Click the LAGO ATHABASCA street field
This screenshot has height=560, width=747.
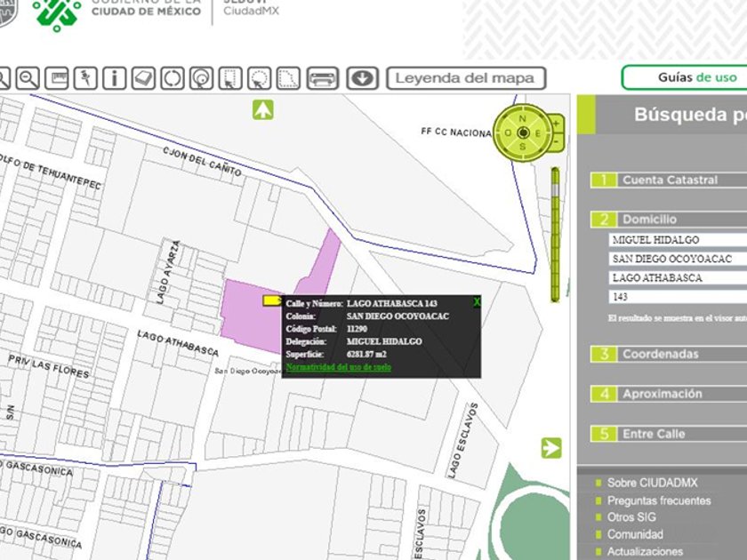[x=678, y=278]
